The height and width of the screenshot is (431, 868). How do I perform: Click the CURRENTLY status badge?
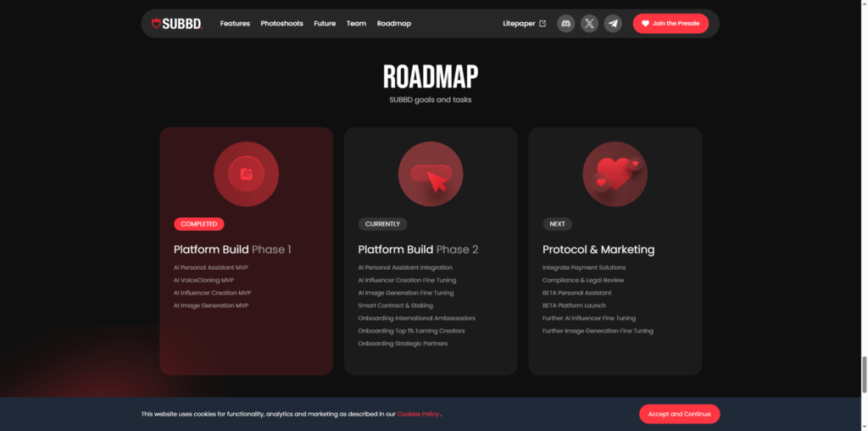[382, 224]
